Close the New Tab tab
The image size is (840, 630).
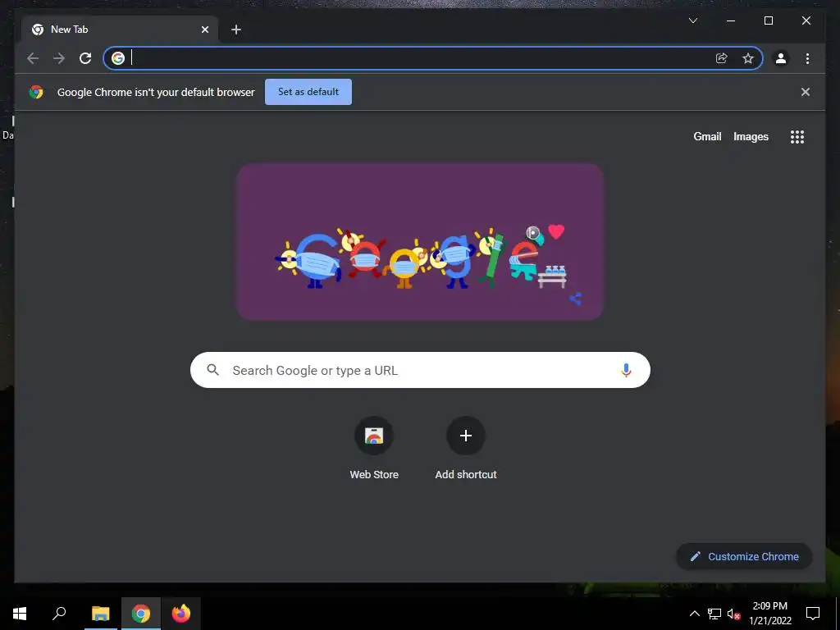(204, 30)
